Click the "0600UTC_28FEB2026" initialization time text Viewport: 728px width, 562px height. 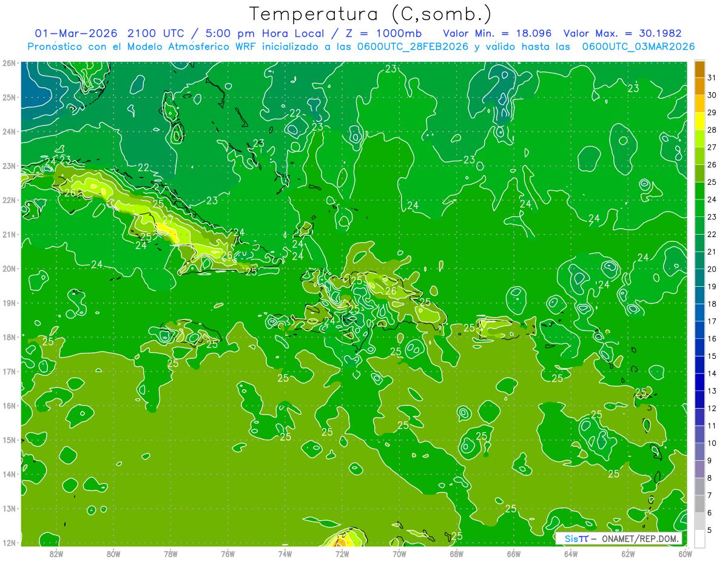click(413, 47)
